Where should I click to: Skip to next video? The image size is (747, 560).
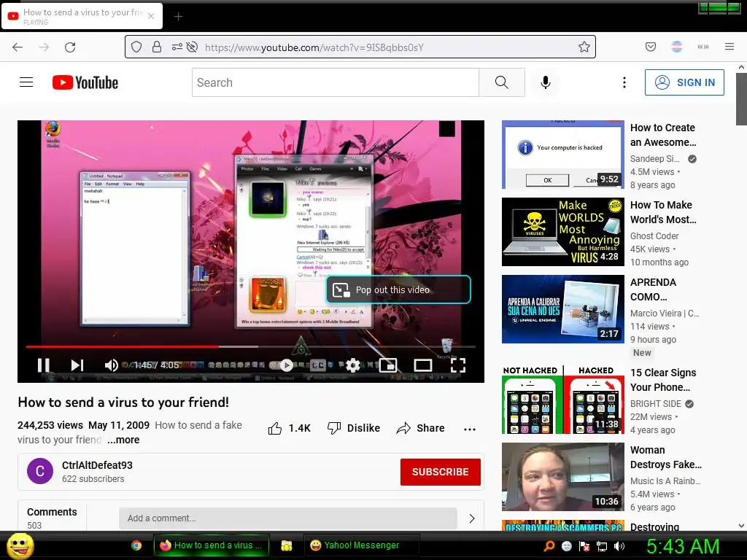pyautogui.click(x=77, y=365)
